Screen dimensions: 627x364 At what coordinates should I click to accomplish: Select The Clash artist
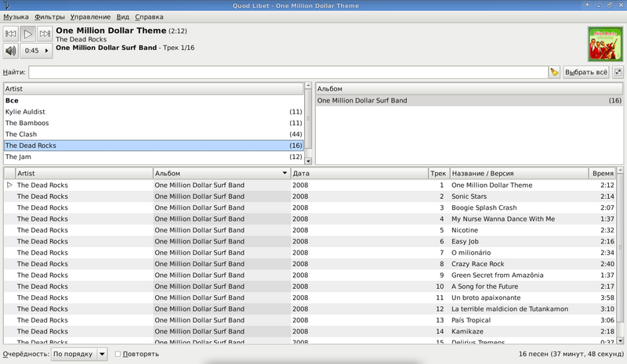[154, 135]
